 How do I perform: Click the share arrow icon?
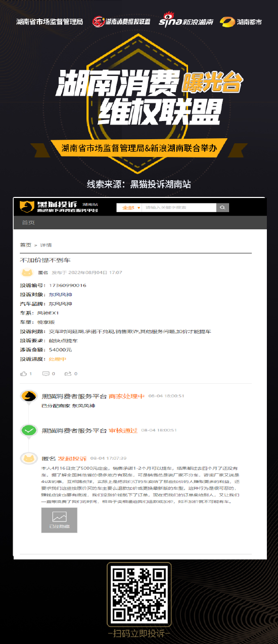[68, 374]
